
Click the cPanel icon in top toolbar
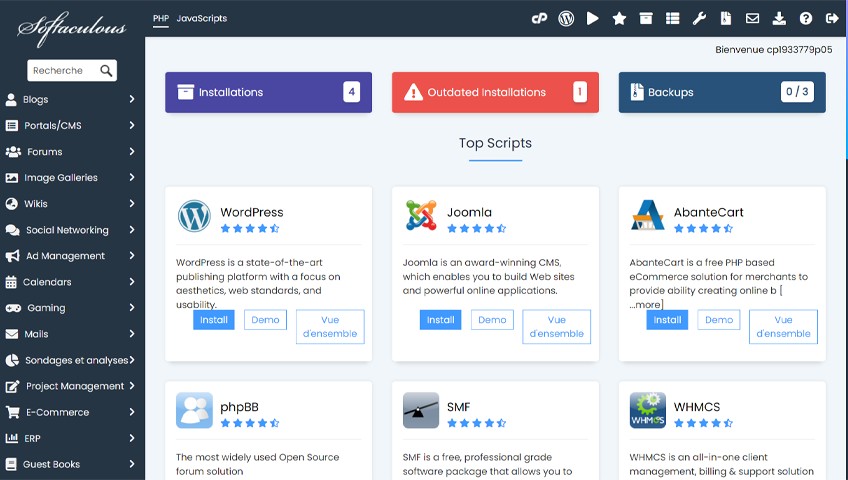tap(539, 18)
